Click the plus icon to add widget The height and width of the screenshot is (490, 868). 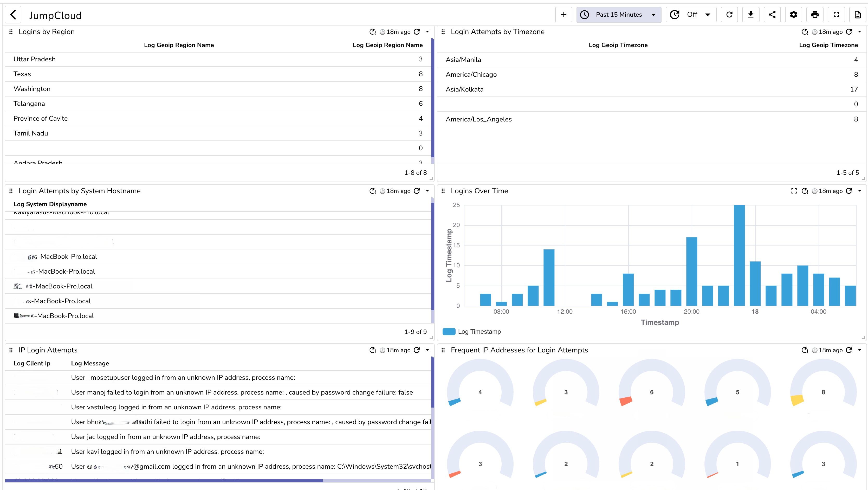point(563,15)
